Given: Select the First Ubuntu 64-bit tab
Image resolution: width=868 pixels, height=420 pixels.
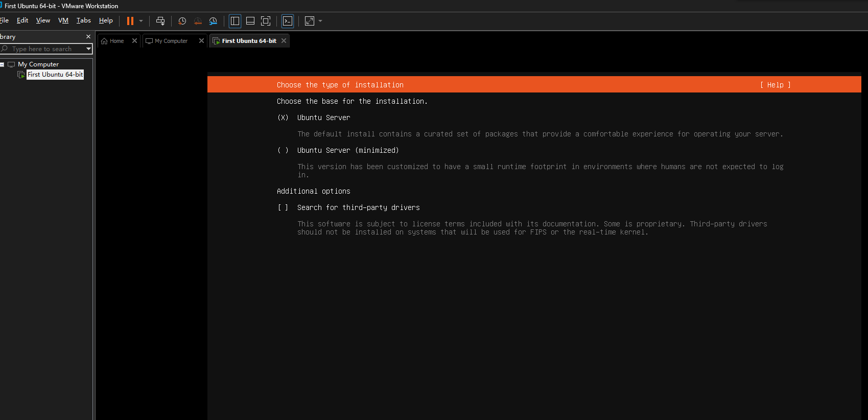Looking at the screenshot, I should click(249, 41).
